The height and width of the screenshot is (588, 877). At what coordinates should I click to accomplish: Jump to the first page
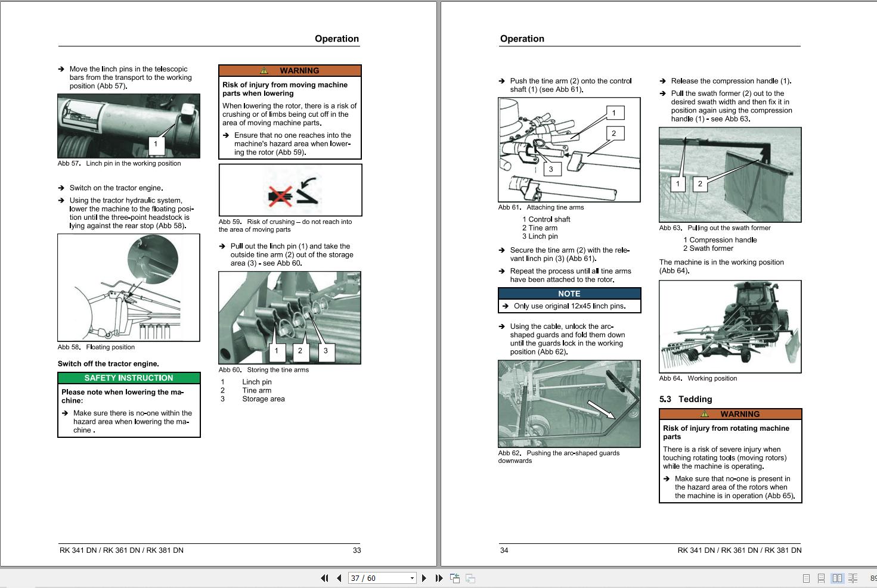pyautogui.click(x=324, y=578)
